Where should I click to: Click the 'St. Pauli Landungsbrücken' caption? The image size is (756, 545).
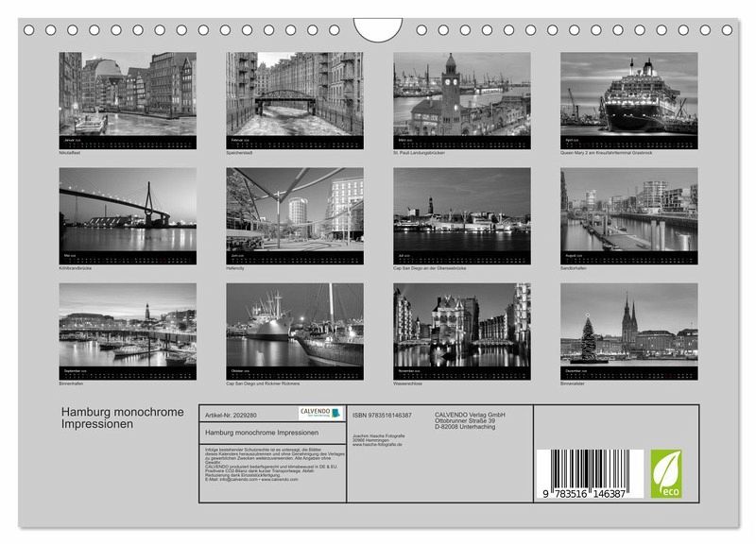(419, 153)
